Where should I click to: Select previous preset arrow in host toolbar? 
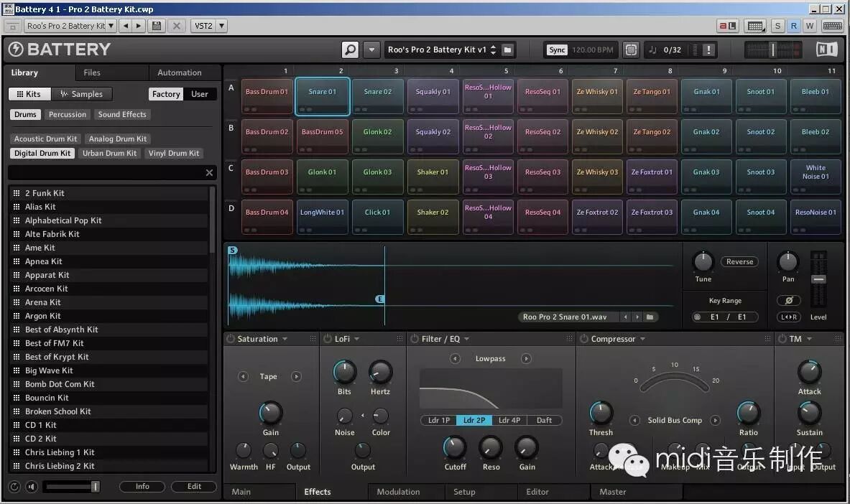126,25
